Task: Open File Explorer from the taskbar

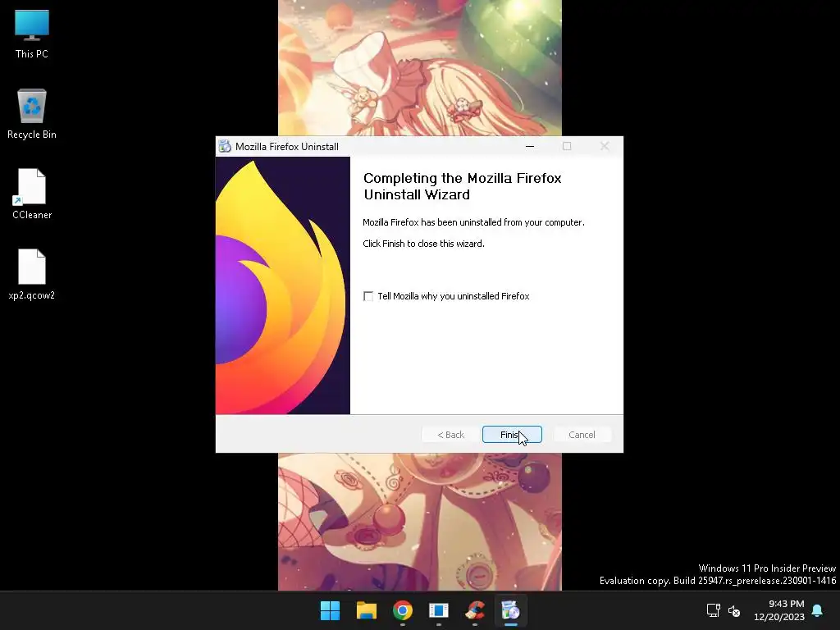Action: coord(367,610)
